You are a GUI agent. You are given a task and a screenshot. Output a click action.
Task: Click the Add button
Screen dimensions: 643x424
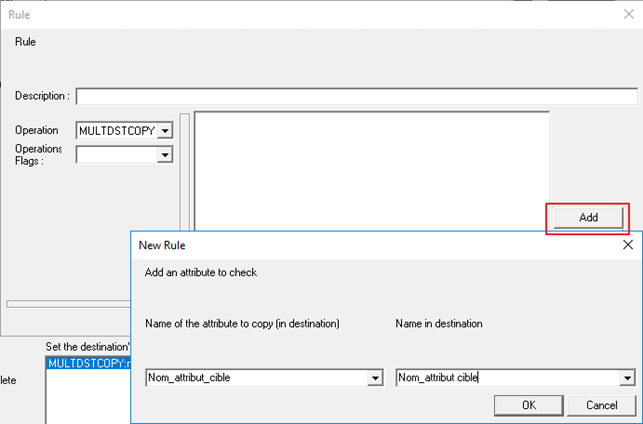coord(588,218)
